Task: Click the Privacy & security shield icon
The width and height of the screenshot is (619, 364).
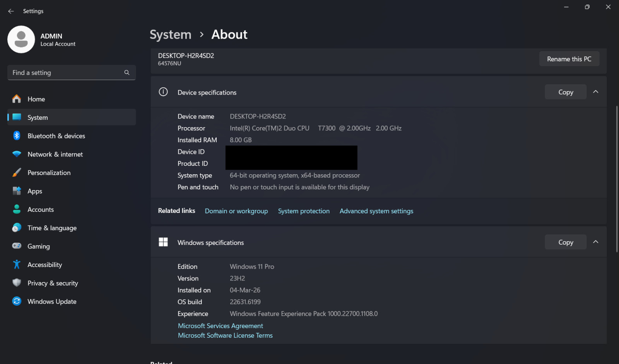Action: pos(17,283)
